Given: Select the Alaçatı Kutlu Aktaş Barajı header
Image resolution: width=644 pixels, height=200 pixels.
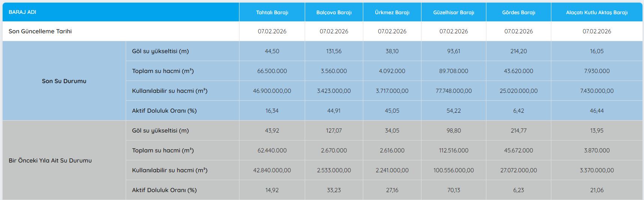Looking at the screenshot, I should [x=596, y=12].
